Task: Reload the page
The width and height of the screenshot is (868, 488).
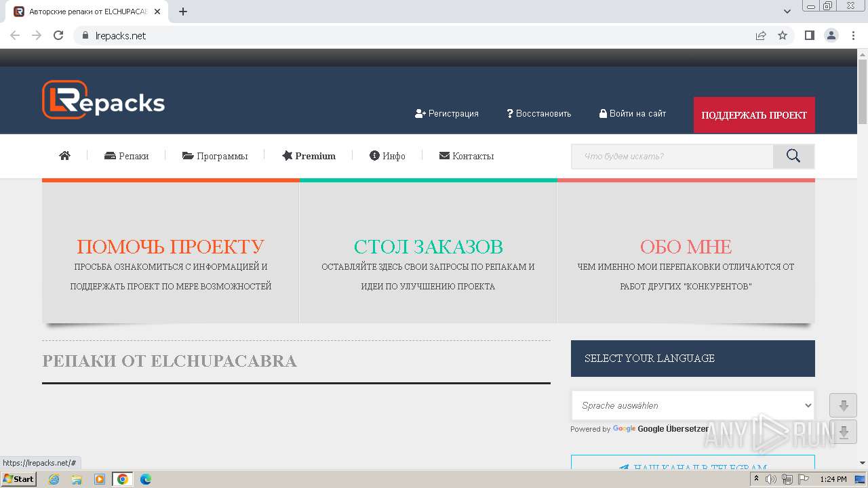Action: (x=58, y=36)
